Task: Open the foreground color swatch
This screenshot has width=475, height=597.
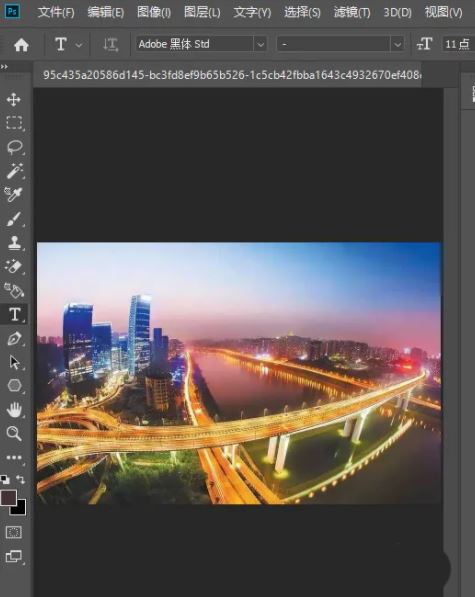Action: [8, 498]
